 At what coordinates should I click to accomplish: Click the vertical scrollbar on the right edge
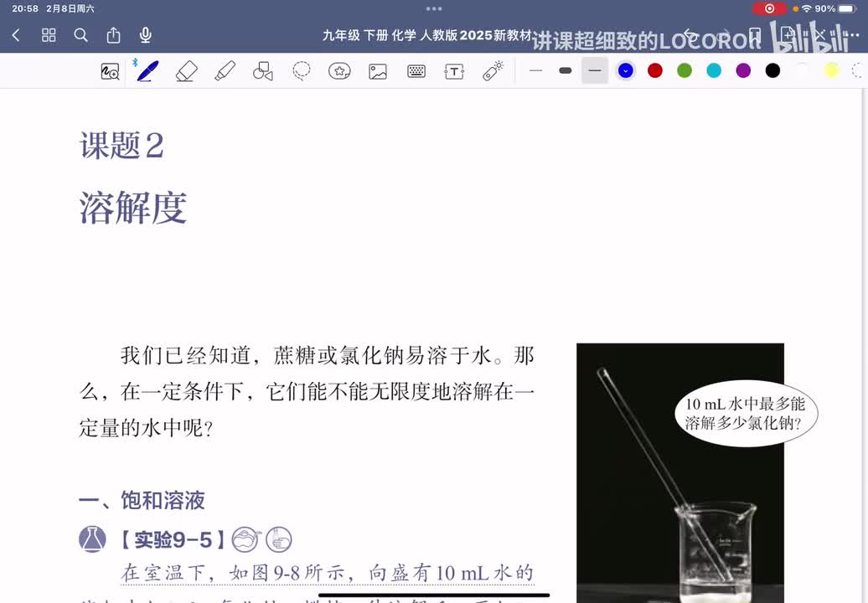865,346
